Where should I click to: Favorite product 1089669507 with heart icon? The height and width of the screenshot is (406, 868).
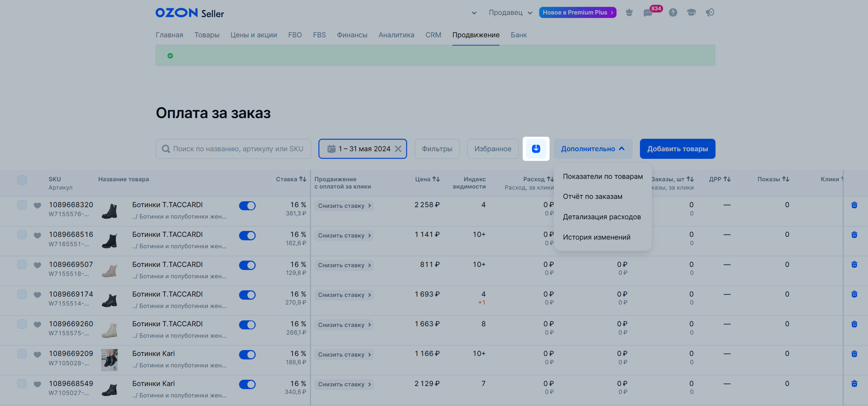click(x=37, y=265)
